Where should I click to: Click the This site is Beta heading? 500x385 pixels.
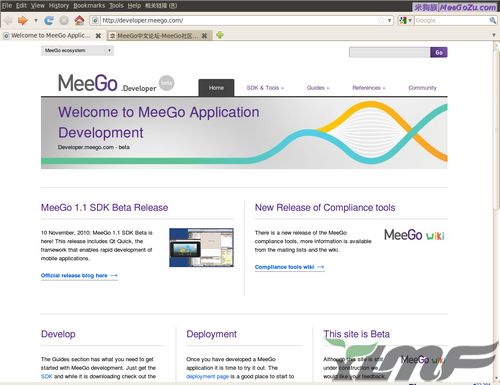(356, 334)
